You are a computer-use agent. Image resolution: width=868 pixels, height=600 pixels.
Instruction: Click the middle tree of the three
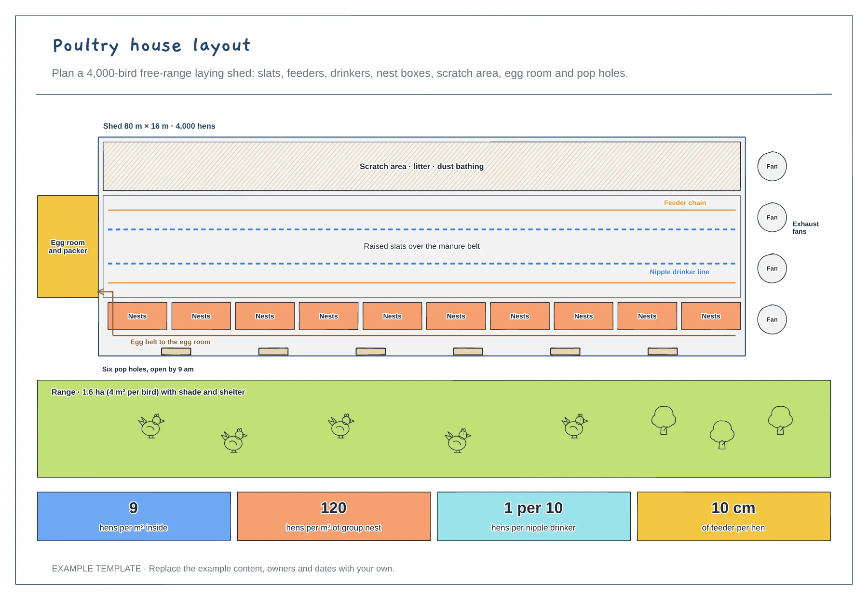tap(722, 435)
